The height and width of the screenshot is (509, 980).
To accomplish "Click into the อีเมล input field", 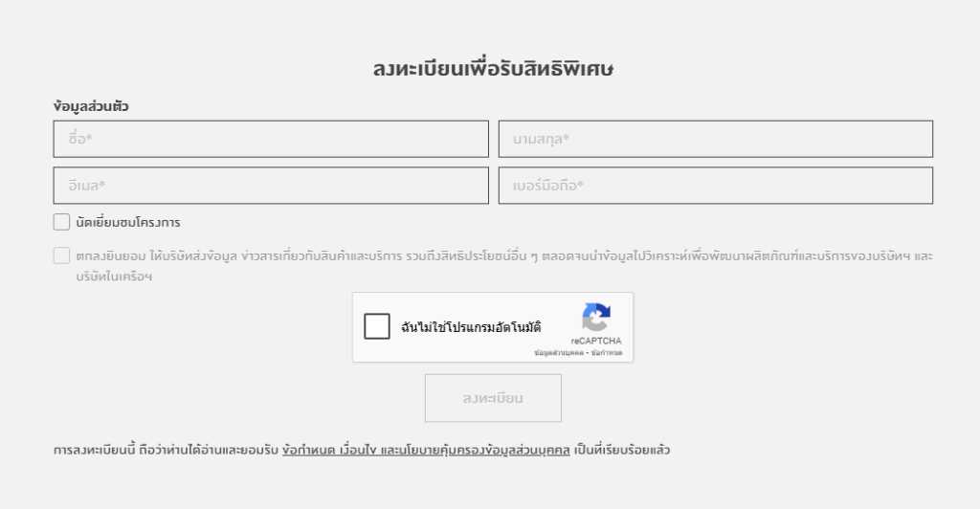I will 271,186.
